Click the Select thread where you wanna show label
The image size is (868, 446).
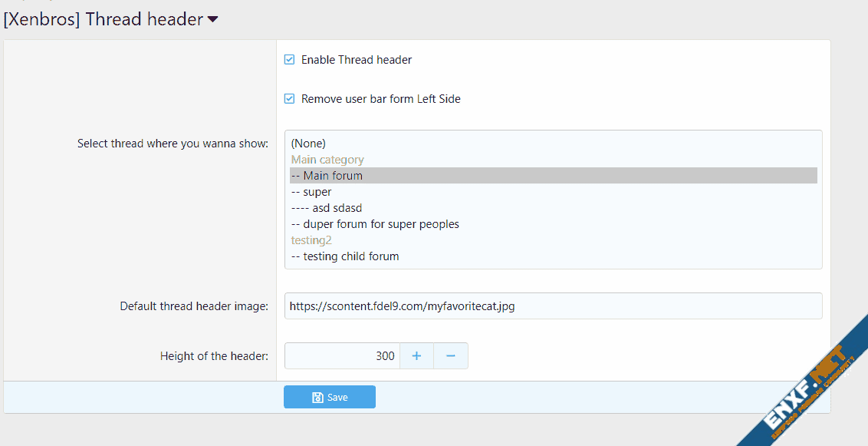173,144
